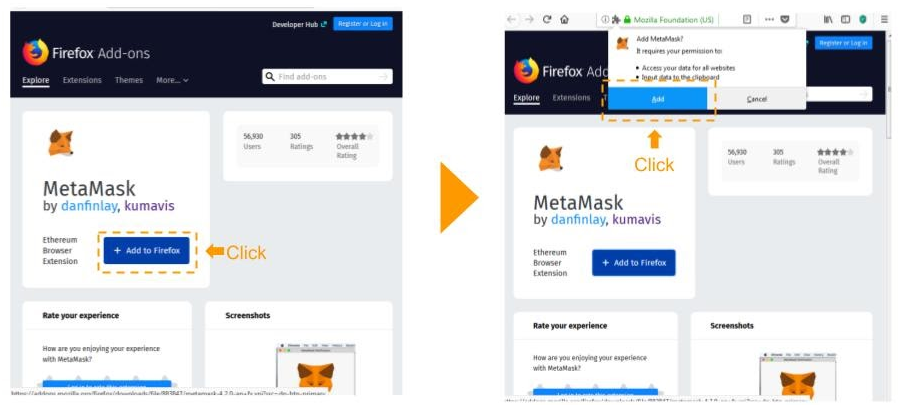898x405 pixels.
Task: Open the Library bookshelf icon
Action: pyautogui.click(x=828, y=19)
